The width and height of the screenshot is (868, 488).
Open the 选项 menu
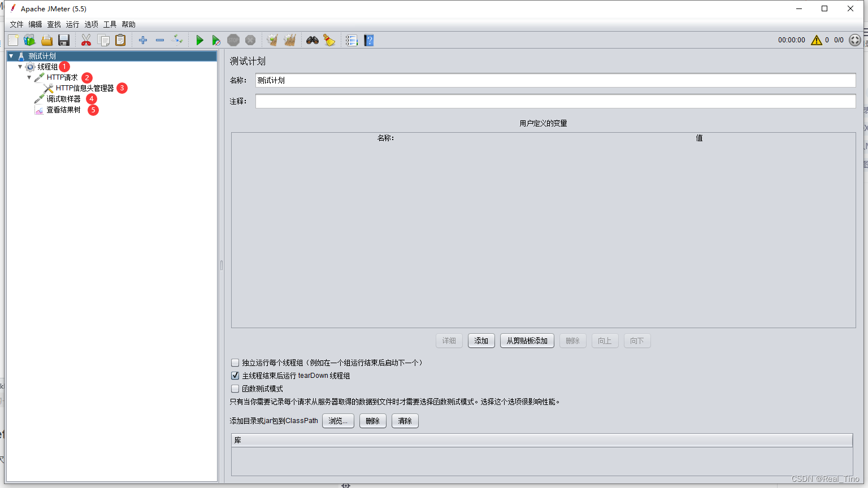point(90,24)
